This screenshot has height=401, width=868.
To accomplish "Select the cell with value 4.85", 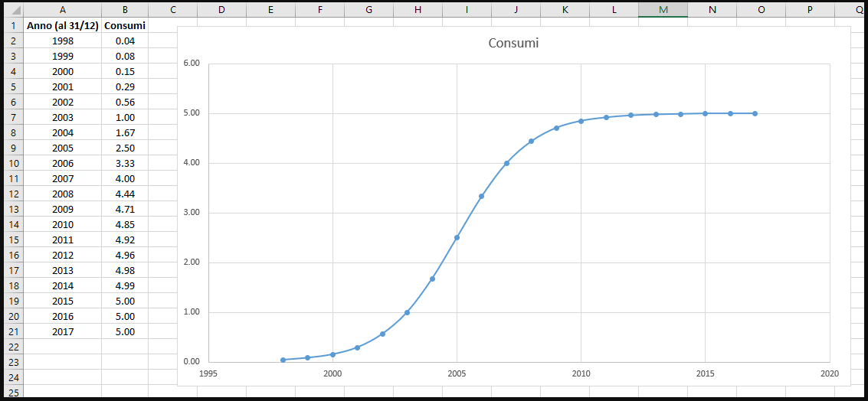I will 125,224.
